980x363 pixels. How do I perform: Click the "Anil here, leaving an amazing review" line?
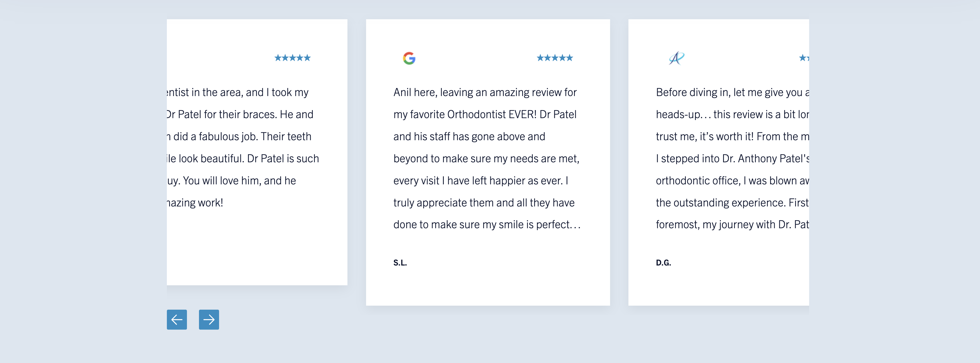point(485,92)
